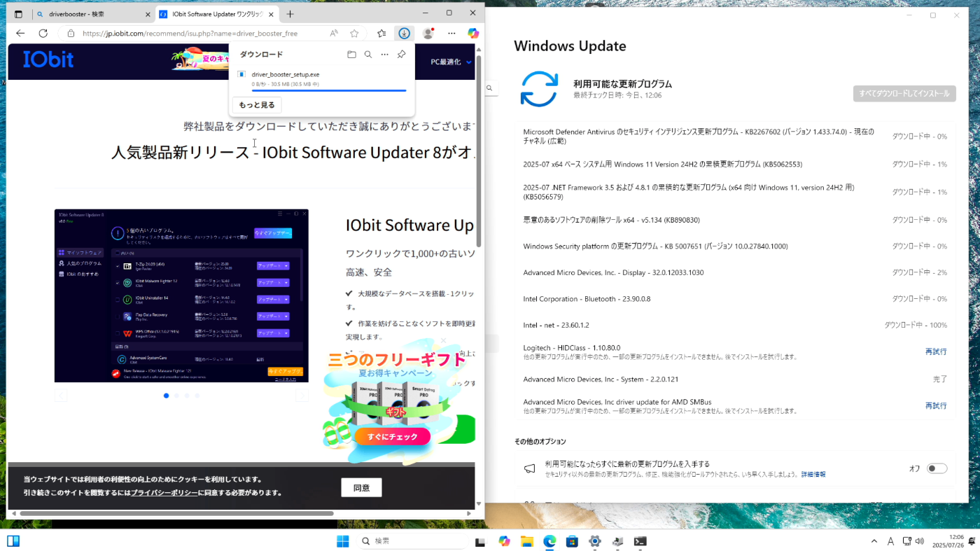Go back using browser back arrow
Viewport: 980px width, 551px height.
click(20, 33)
